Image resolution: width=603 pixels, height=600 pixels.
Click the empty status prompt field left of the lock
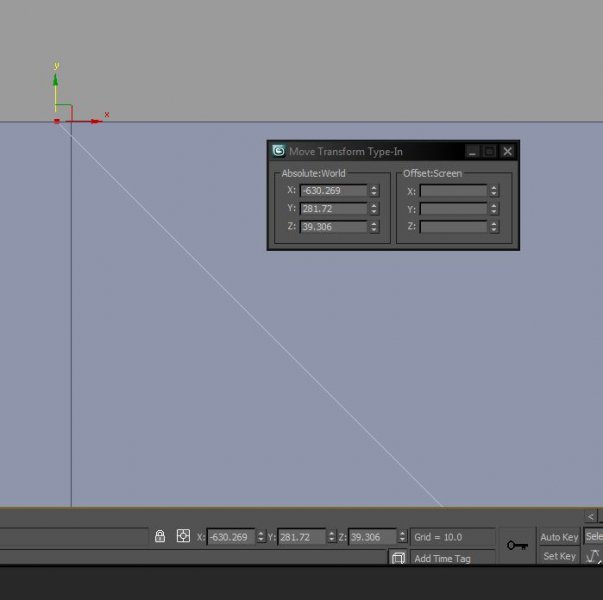74,536
